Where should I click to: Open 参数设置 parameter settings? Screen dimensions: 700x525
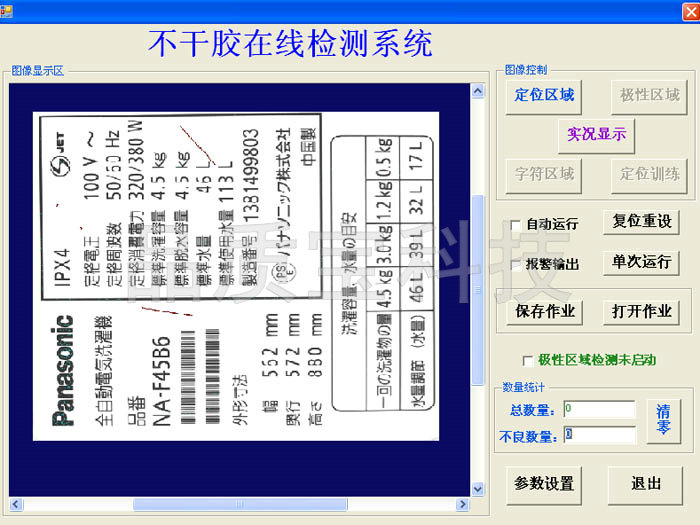(x=544, y=485)
